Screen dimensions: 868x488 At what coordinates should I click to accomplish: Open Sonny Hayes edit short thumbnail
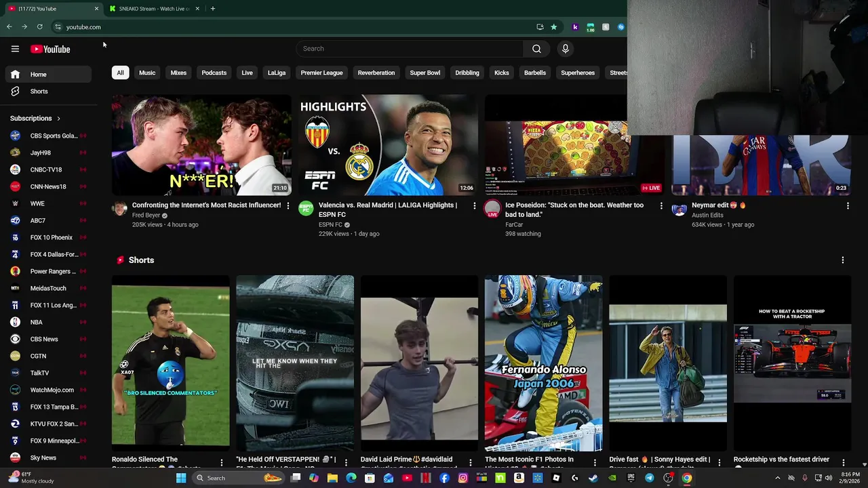click(x=668, y=362)
